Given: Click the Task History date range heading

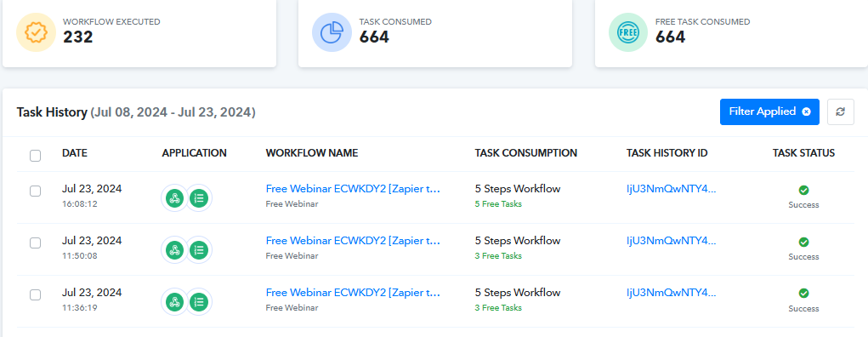Looking at the screenshot, I should [136, 112].
